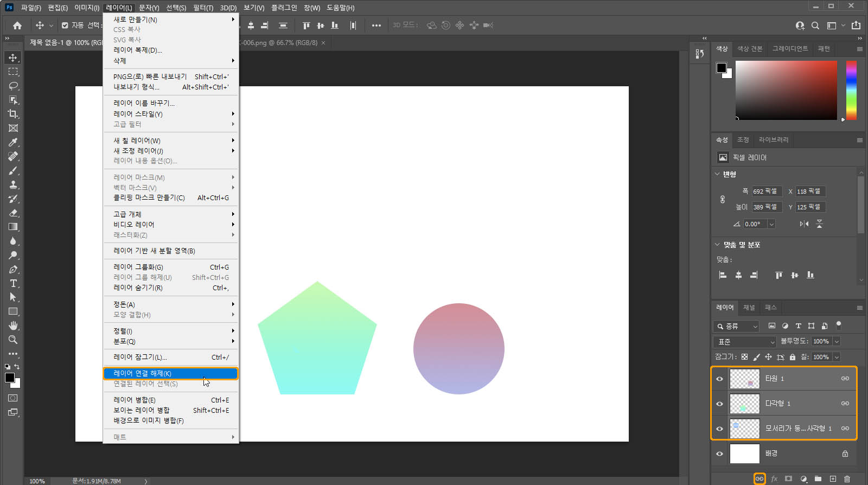Click flip horizontal icon in Properties
Image resolution: width=868 pixels, height=485 pixels.
pyautogui.click(x=804, y=224)
